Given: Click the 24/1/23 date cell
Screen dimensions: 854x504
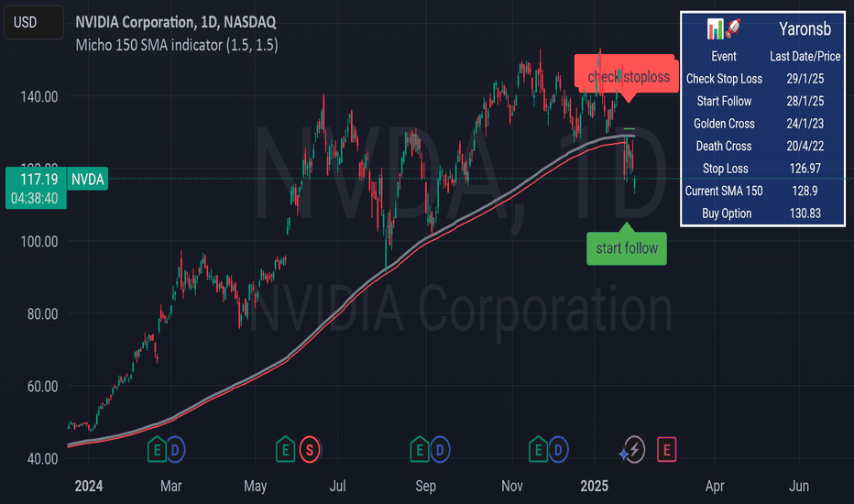Looking at the screenshot, I should coord(805,124).
